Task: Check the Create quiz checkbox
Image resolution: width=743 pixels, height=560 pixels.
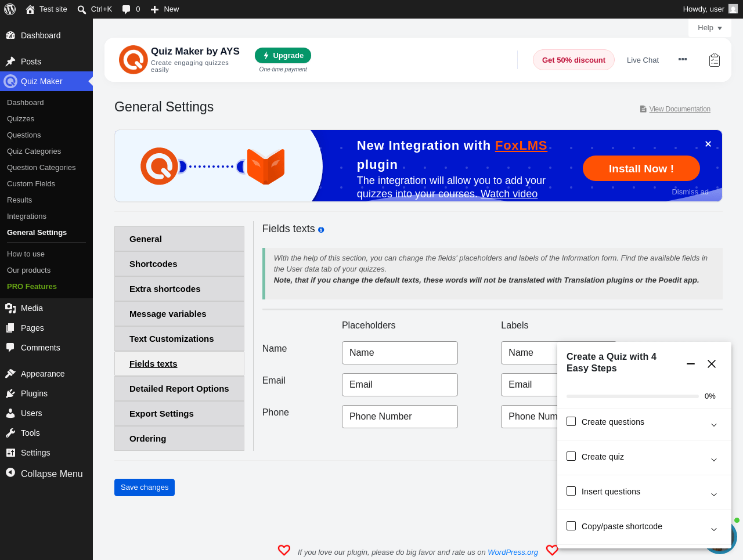Action: tap(571, 456)
